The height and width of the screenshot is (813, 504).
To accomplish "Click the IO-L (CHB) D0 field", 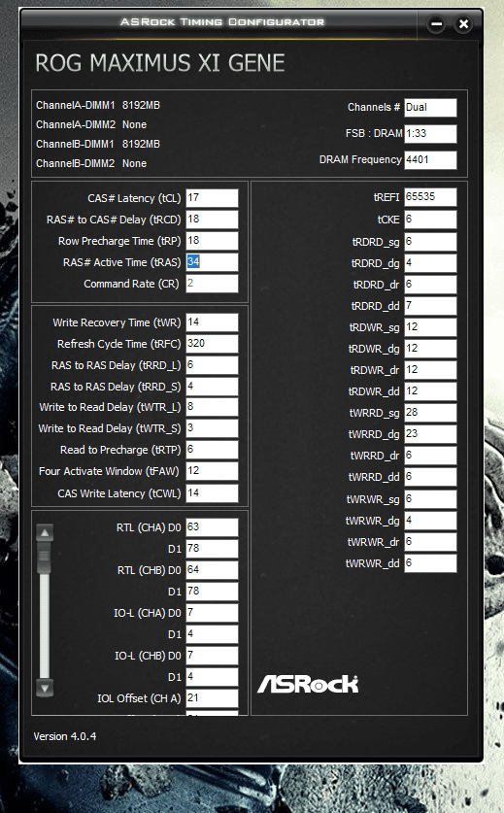I will point(212,656).
